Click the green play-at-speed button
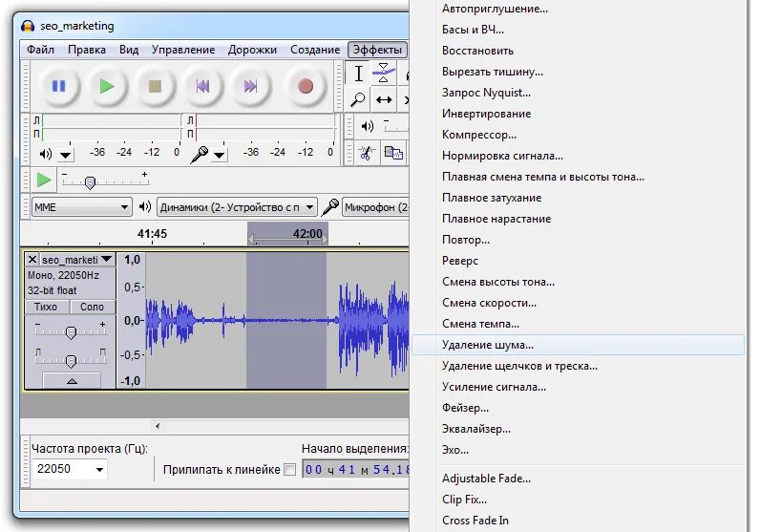Screen dimensions: 760x532 click(44, 180)
